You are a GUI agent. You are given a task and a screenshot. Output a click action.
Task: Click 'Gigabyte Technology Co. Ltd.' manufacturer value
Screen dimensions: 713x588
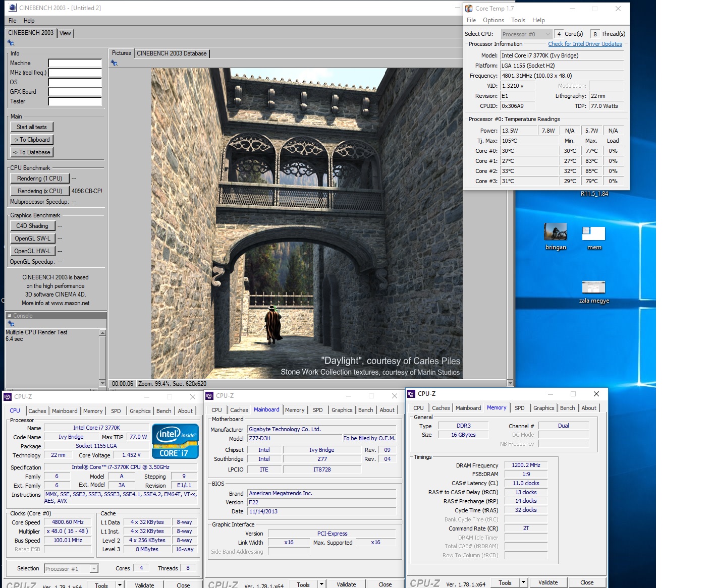pyautogui.click(x=322, y=430)
